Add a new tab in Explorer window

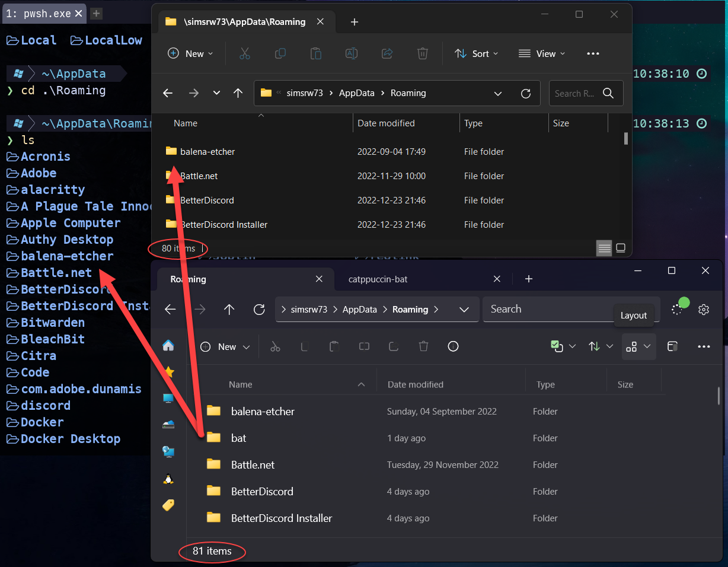354,22
